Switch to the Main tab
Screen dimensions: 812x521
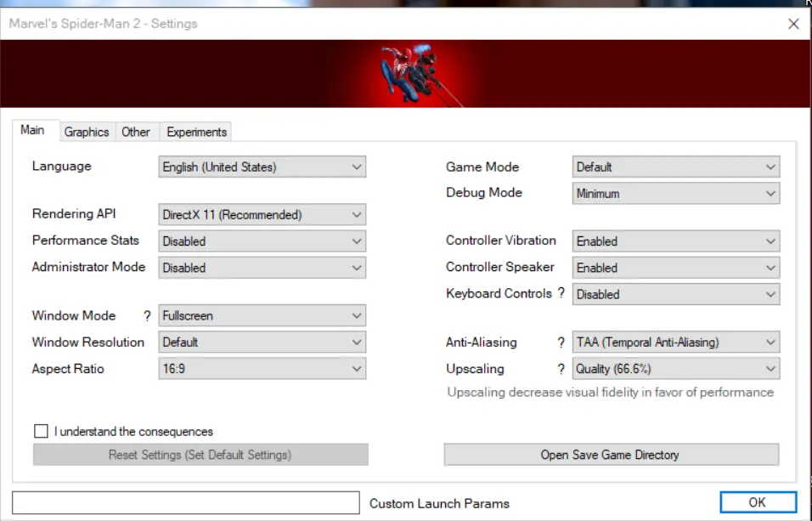click(35, 130)
